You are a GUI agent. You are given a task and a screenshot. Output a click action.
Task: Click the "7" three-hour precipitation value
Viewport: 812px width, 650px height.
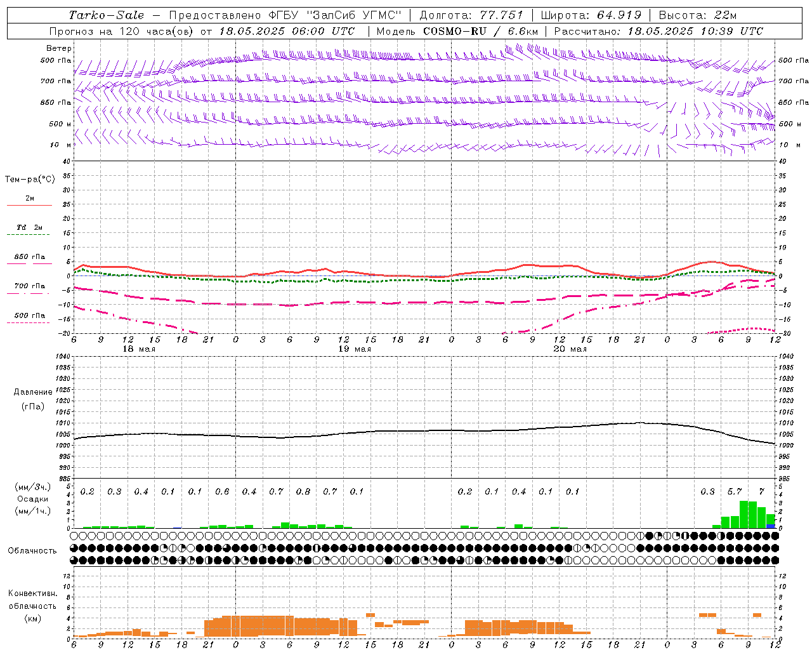(762, 492)
